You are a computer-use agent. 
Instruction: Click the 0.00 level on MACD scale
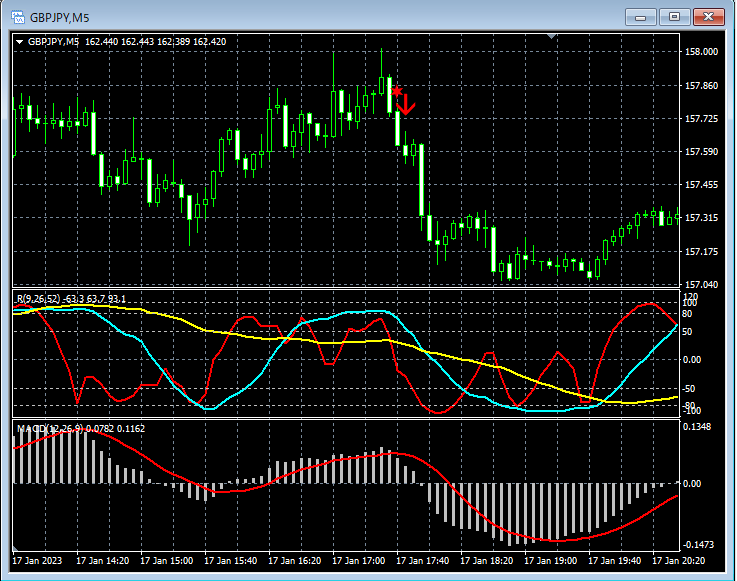(x=691, y=484)
